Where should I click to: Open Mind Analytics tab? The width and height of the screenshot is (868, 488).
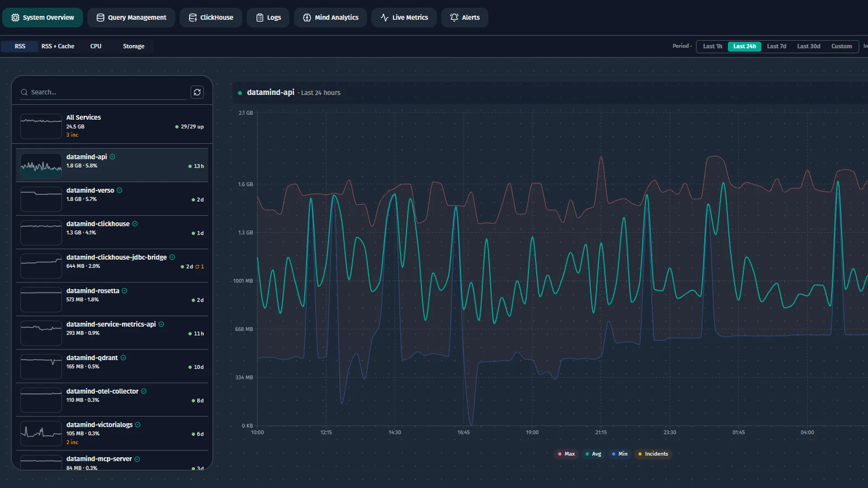coord(330,18)
